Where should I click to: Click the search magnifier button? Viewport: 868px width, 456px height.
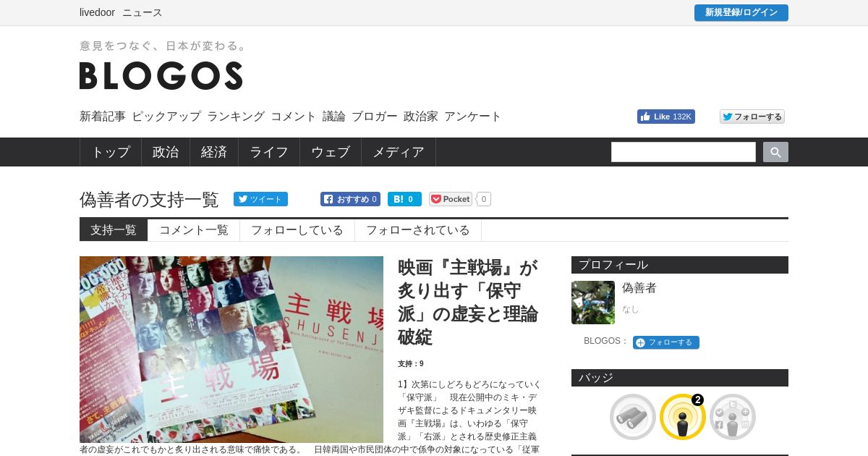pos(775,152)
